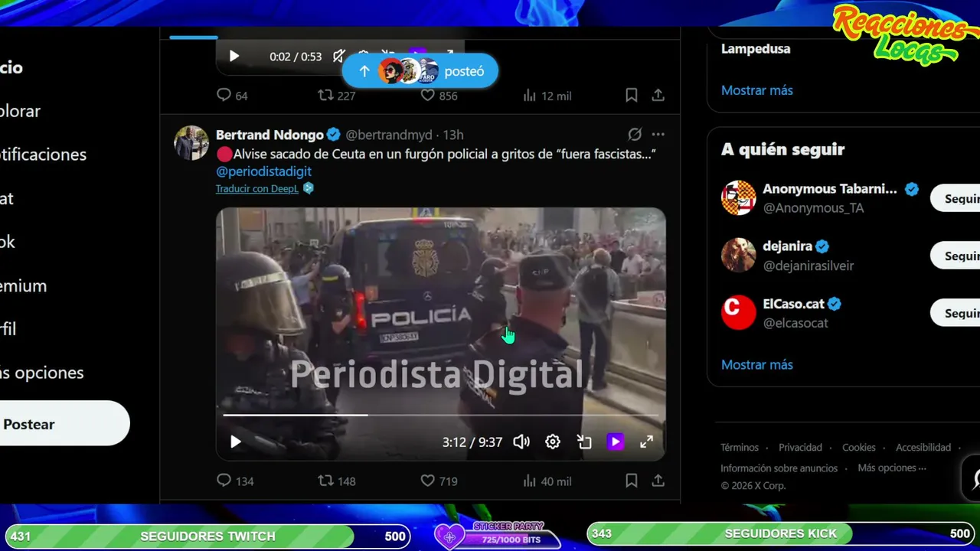The height and width of the screenshot is (551, 980).
Task: Click dejanira's profile avatar
Action: pos(739,255)
